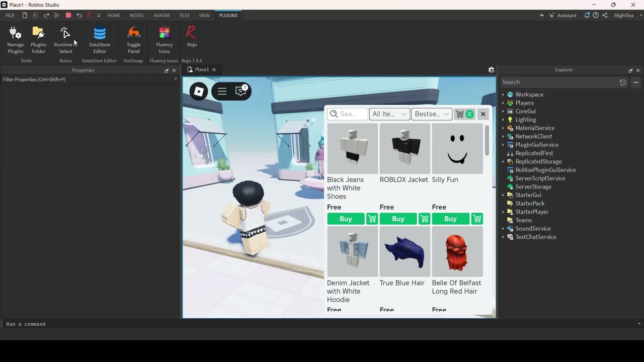Click the catalog search field
644x362 pixels.
pyautogui.click(x=348, y=114)
